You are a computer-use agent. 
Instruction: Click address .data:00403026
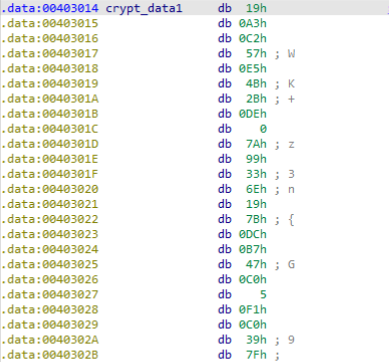point(50,279)
